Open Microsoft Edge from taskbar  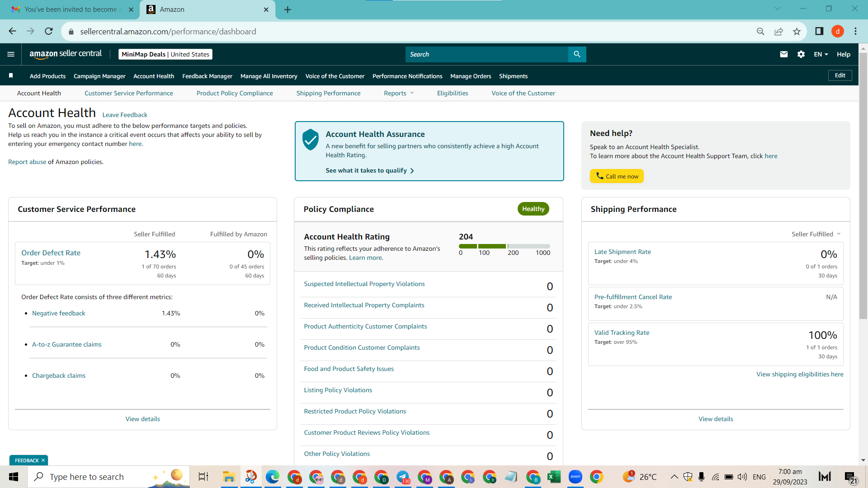click(272, 477)
